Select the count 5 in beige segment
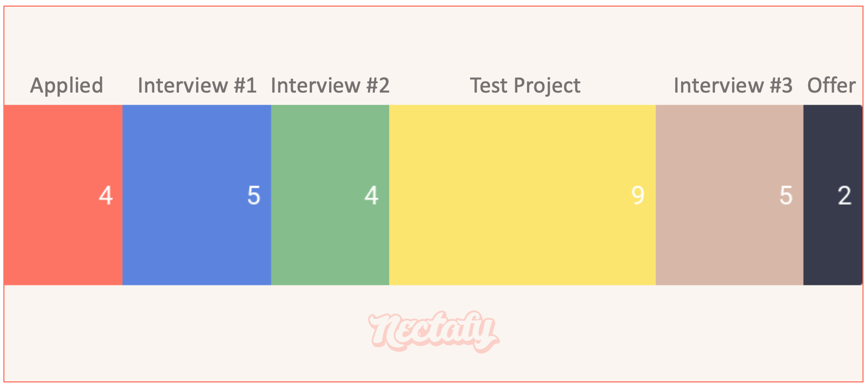This screenshot has width=868, height=388. click(x=786, y=196)
